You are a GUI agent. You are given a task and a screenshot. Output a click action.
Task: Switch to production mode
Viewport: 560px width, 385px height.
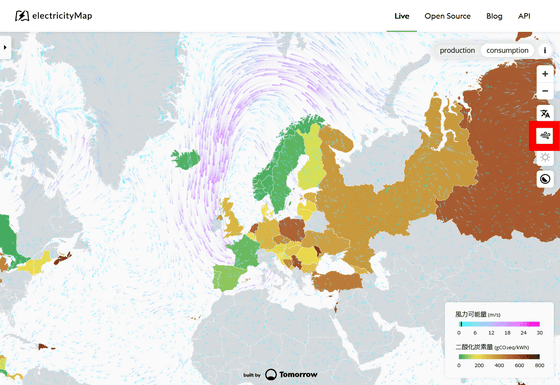tap(457, 50)
